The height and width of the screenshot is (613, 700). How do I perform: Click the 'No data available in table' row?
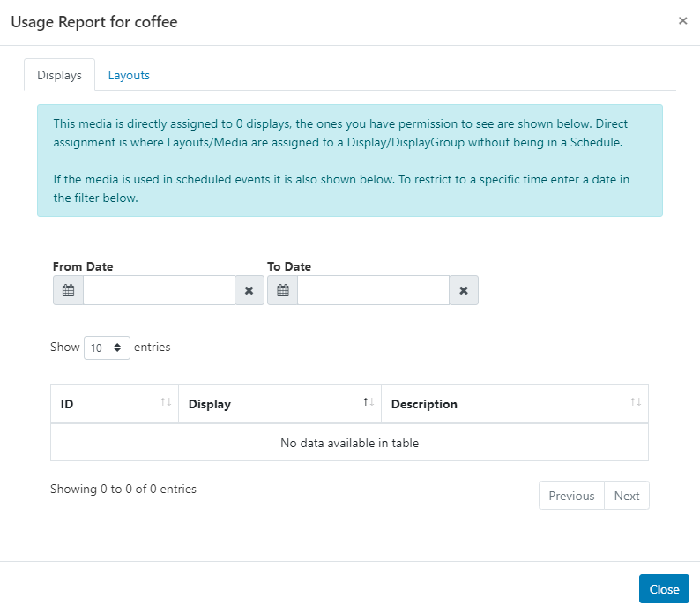point(349,443)
